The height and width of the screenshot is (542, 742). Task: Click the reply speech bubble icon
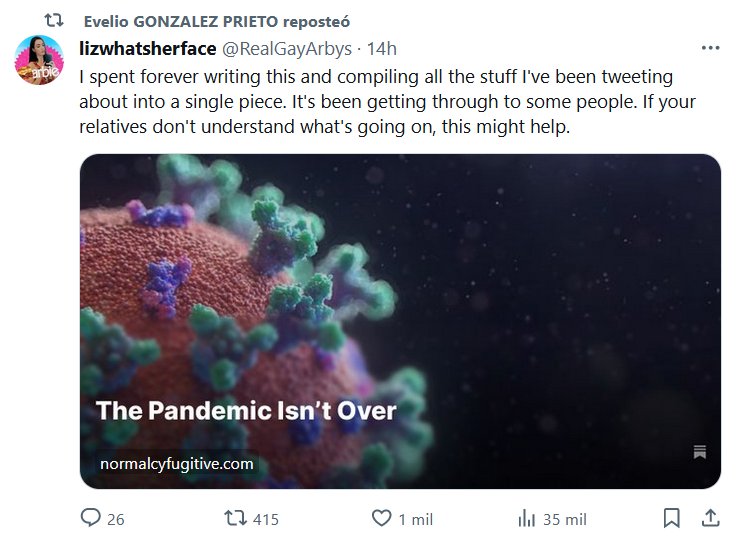(90, 519)
